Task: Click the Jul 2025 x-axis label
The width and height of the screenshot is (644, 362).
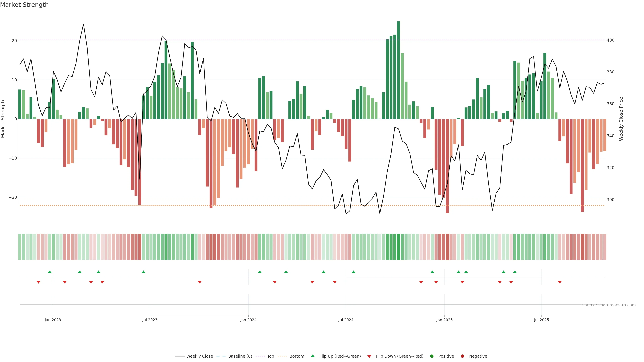Action: [541, 320]
